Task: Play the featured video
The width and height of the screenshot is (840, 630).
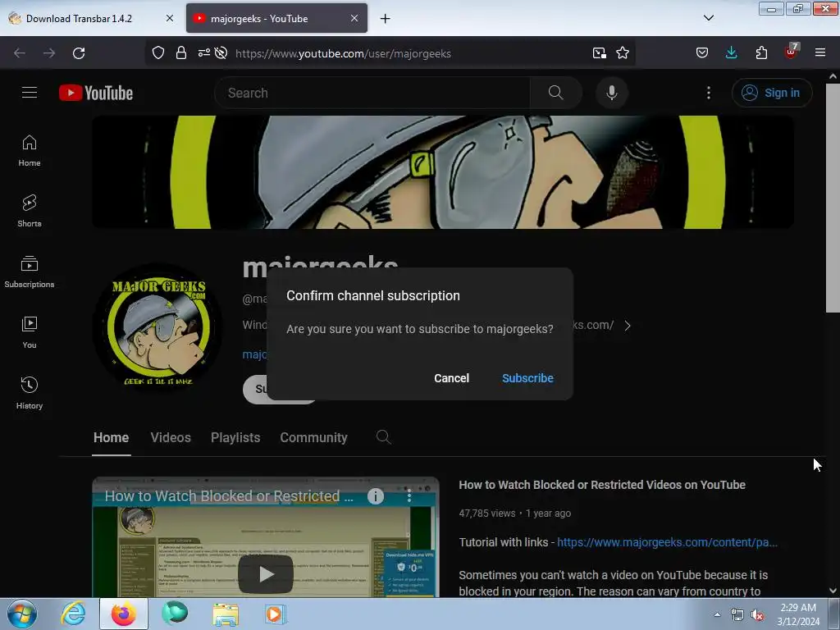Action: [265, 573]
